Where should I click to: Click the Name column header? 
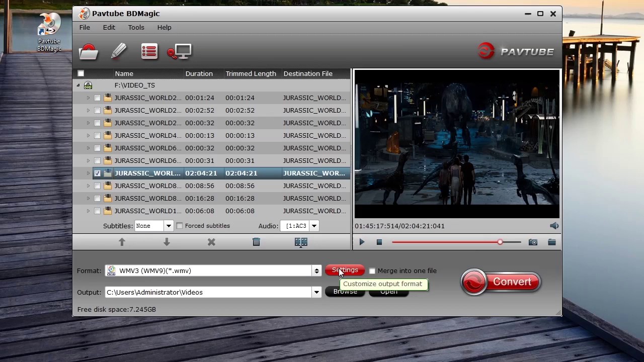[x=124, y=73]
